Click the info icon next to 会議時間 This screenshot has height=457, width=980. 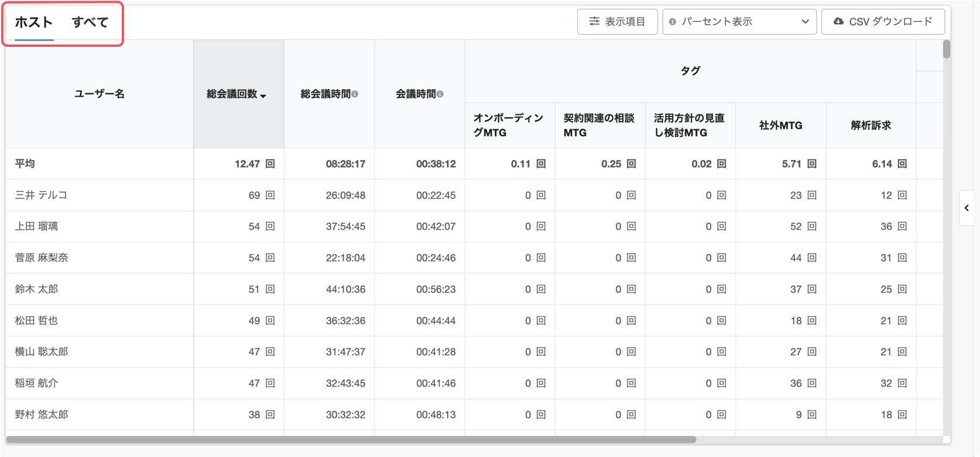440,94
